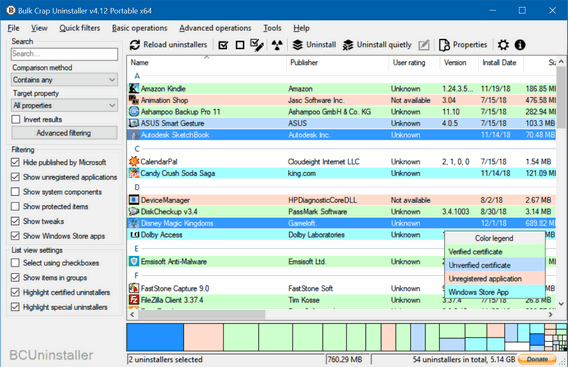Click the invert selection toolbar icon
The image size is (568, 367).
point(257,45)
